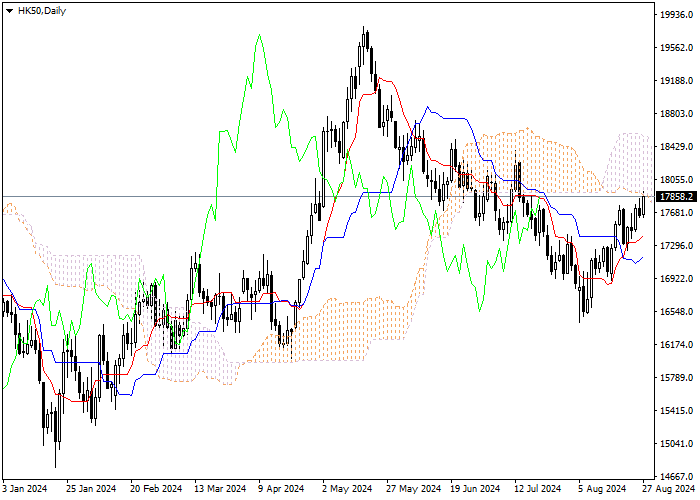Click the 5 Aug 2024 date label

602,489
